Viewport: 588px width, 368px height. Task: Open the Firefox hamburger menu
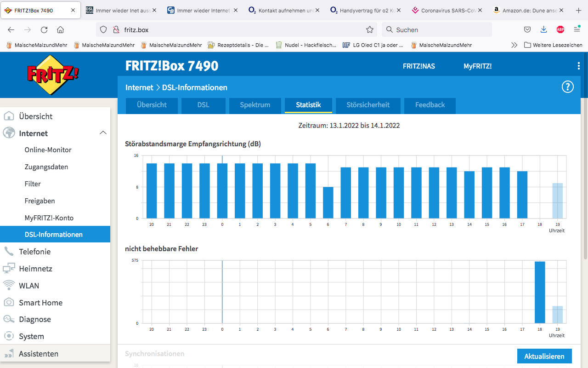(577, 30)
